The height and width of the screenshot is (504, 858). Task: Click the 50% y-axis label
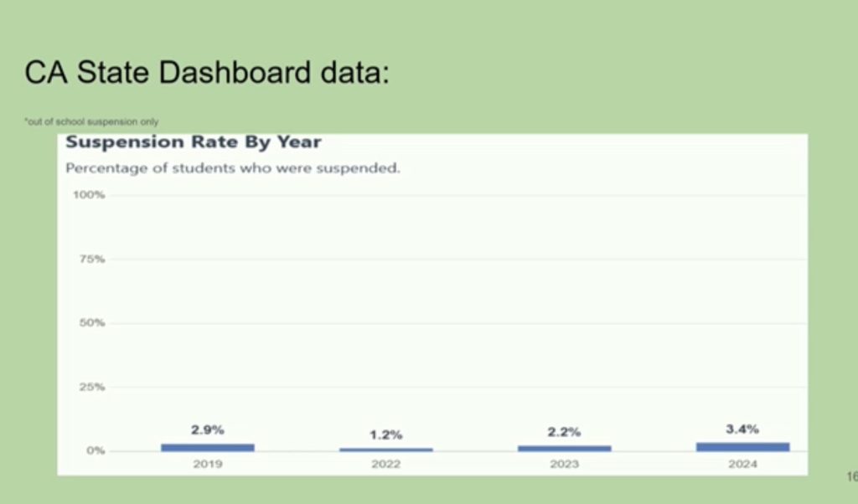[x=93, y=323]
